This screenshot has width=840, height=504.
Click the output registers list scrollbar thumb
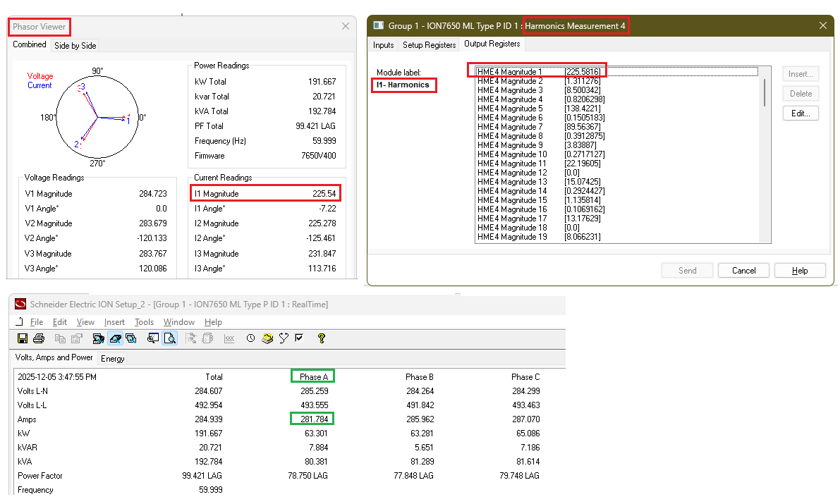point(765,92)
